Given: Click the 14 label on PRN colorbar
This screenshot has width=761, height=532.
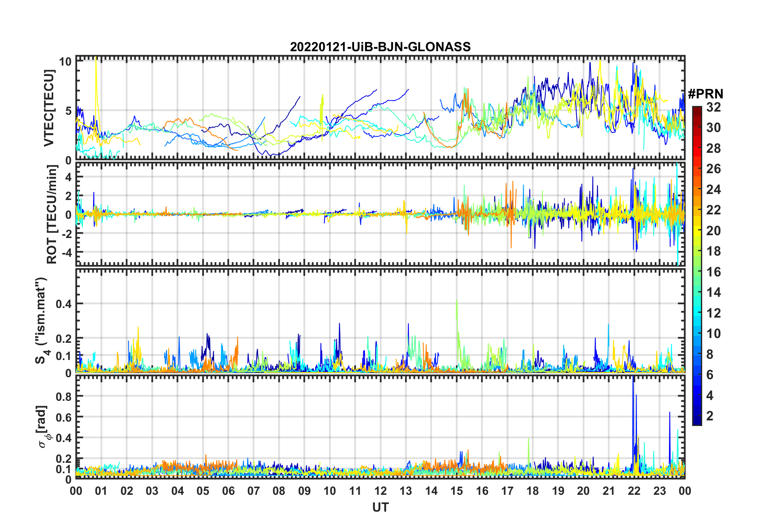Looking at the screenshot, I should click(713, 292).
